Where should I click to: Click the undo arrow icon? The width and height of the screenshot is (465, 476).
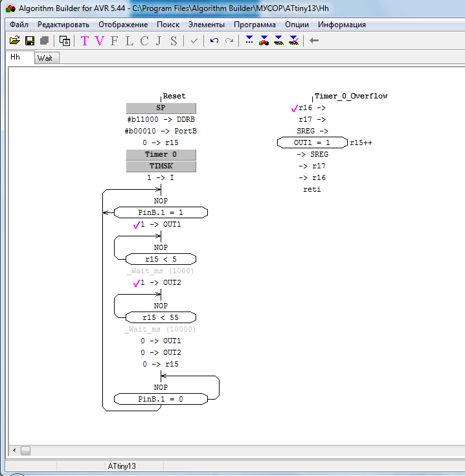(x=214, y=41)
